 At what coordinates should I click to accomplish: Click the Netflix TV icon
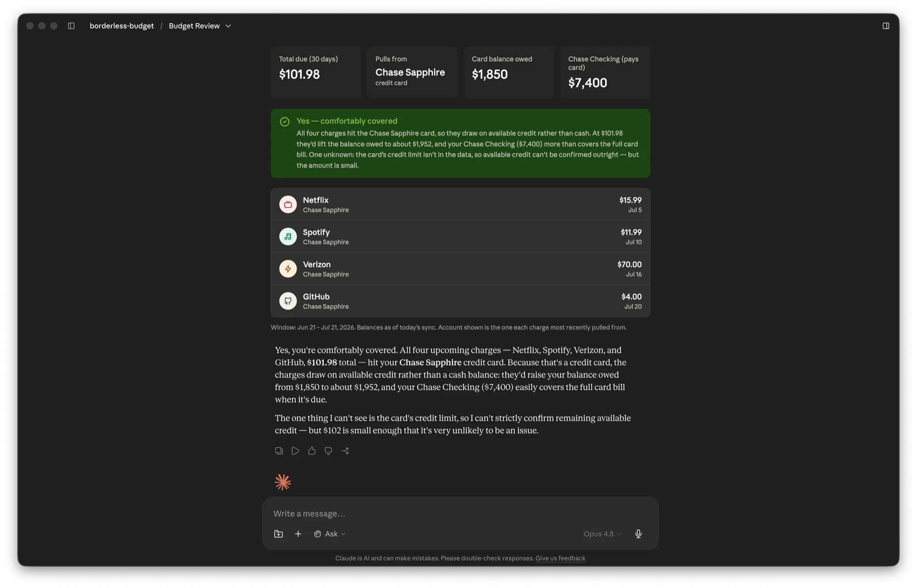tap(288, 204)
